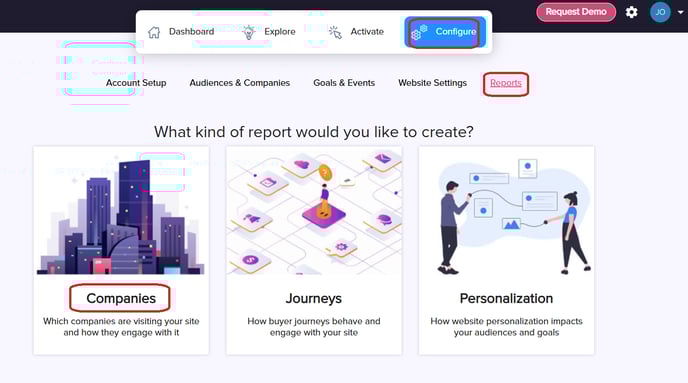Viewport: 688px width, 383px height.
Task: Click the JO user avatar
Action: tap(660, 12)
